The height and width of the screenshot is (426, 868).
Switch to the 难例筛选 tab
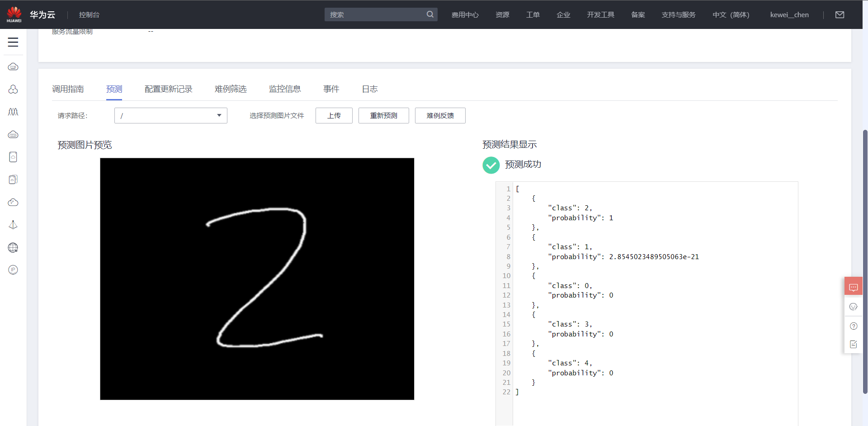click(x=231, y=89)
